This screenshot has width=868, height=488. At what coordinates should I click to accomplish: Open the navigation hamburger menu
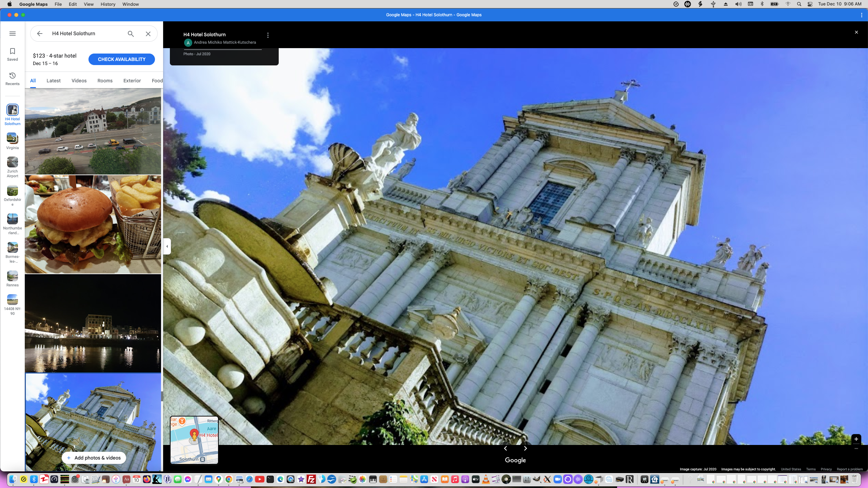[13, 34]
